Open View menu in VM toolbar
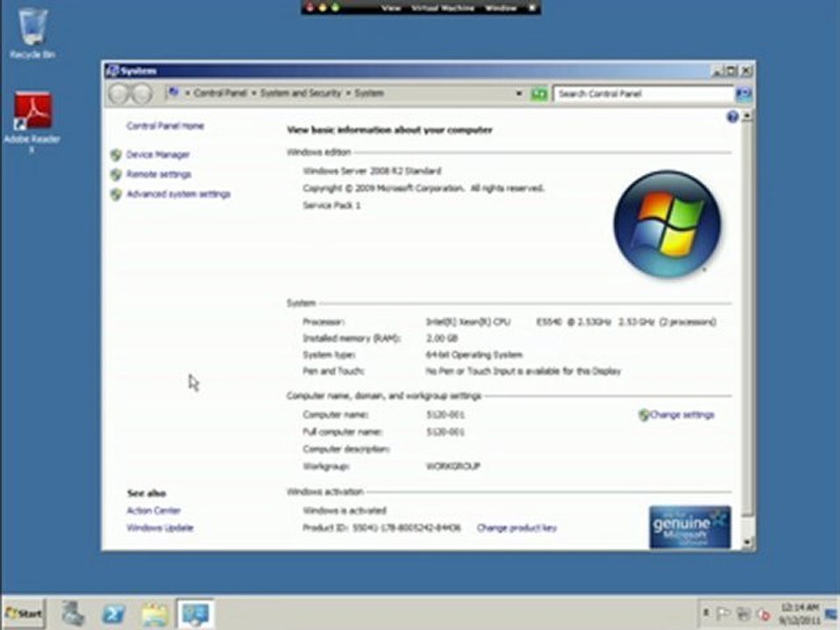The height and width of the screenshot is (630, 840). click(x=391, y=8)
